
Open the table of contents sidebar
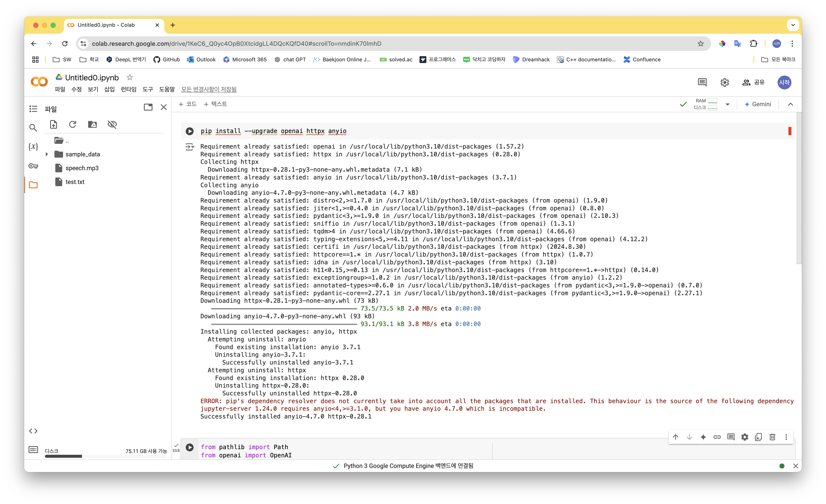coord(33,109)
